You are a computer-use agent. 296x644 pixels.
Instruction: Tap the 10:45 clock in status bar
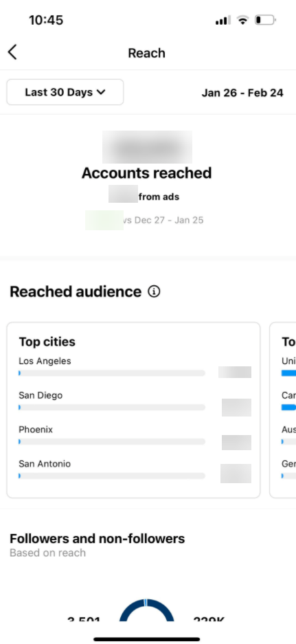(46, 20)
